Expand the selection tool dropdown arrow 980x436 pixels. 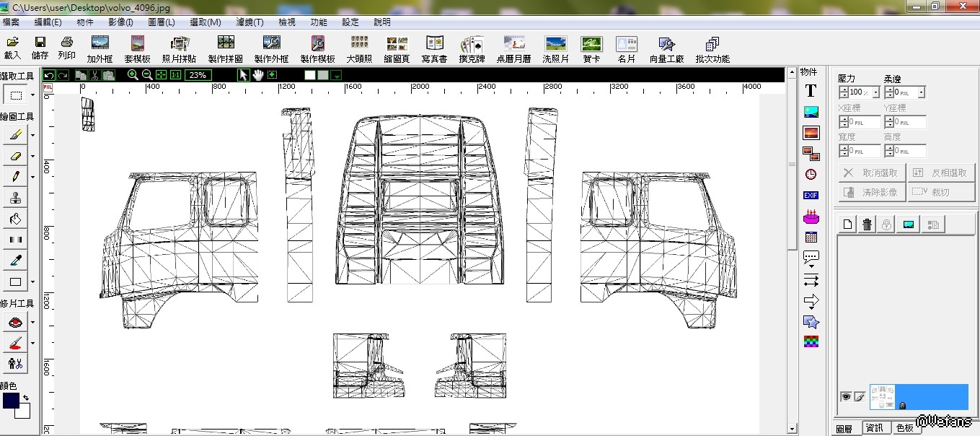coord(32,95)
